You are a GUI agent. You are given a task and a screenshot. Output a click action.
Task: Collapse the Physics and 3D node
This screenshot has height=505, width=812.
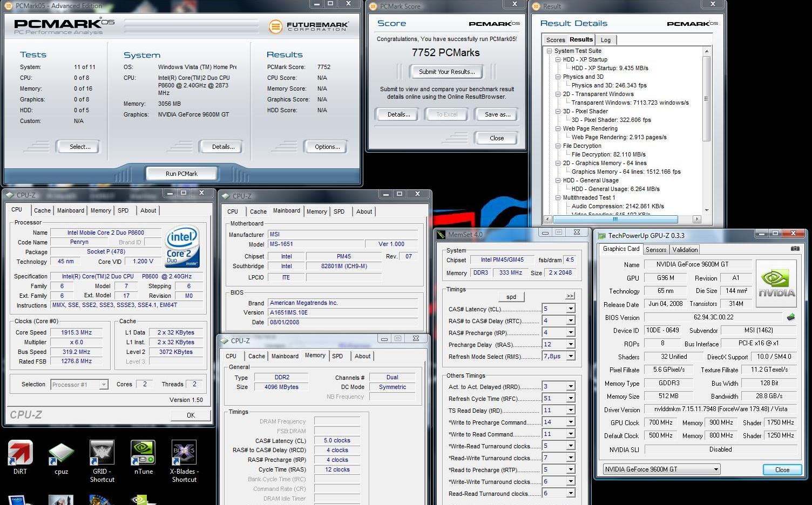(558, 77)
